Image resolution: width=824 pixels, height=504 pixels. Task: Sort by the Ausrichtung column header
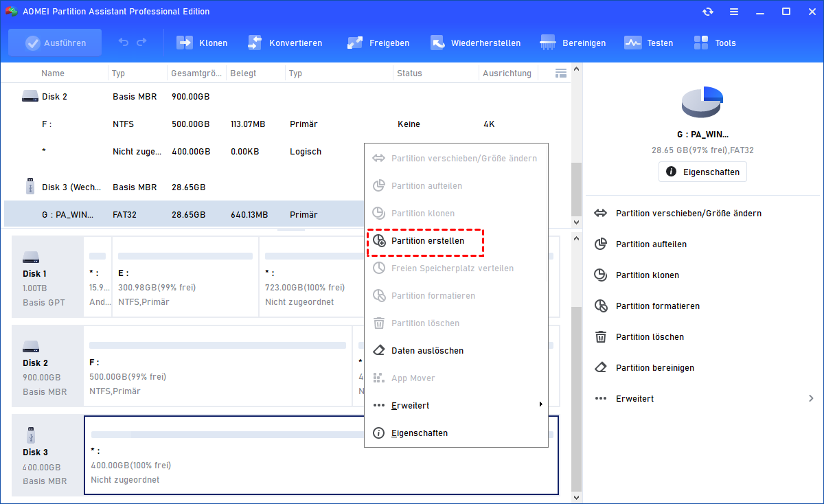coord(507,73)
